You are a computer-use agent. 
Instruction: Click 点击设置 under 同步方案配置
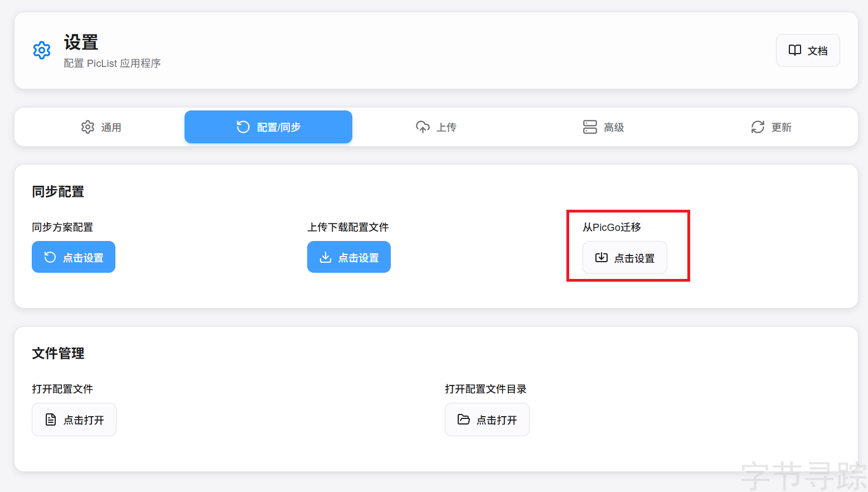click(x=74, y=257)
